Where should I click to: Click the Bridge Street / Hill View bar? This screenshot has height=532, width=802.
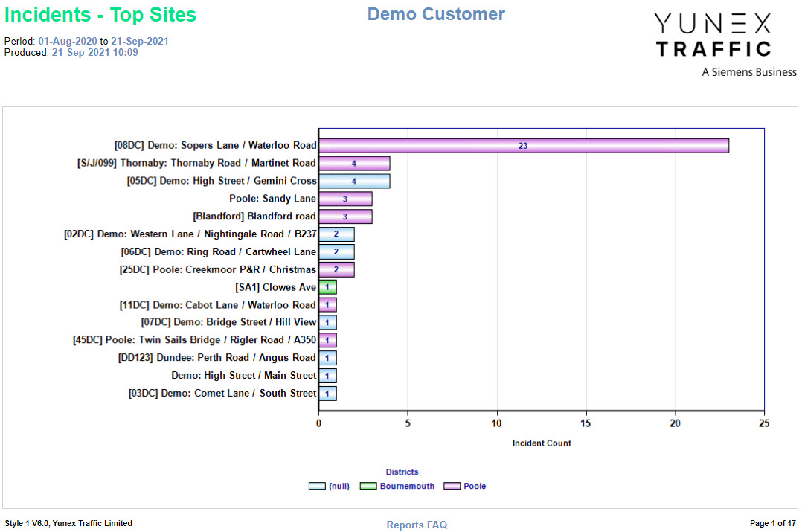[327, 323]
